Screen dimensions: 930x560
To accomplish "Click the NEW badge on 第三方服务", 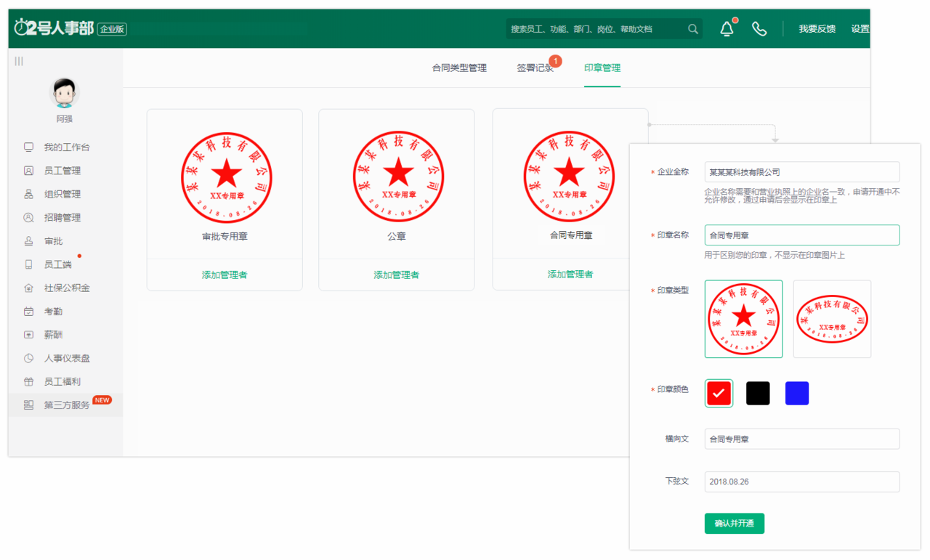I will pos(102,400).
